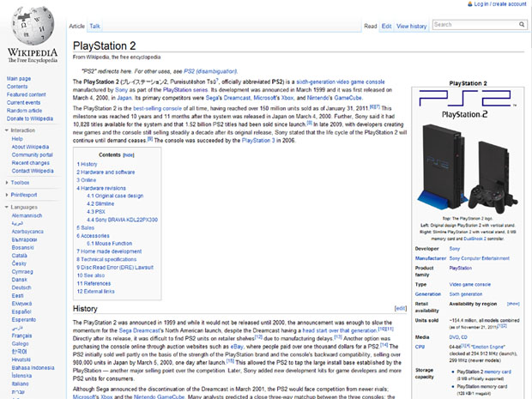Switch language to Bahasa Indonesia

(33, 368)
